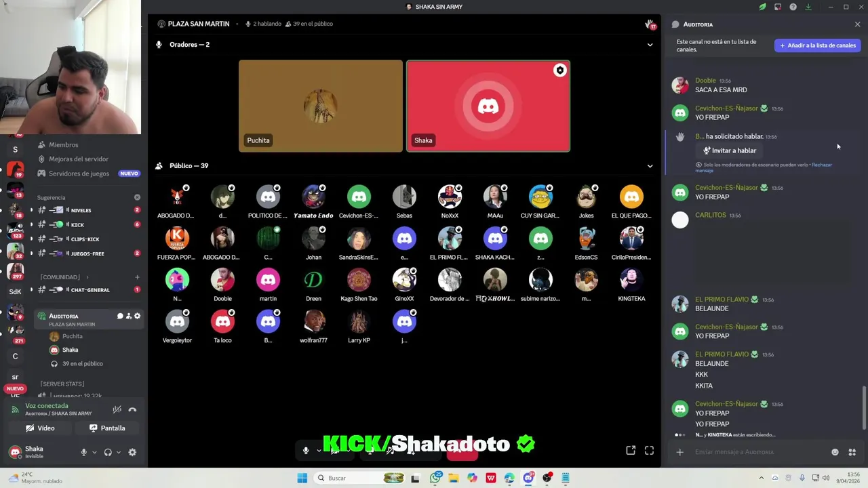The height and width of the screenshot is (488, 868).
Task: Open WhatsApp taskbar icon
Action: click(435, 478)
